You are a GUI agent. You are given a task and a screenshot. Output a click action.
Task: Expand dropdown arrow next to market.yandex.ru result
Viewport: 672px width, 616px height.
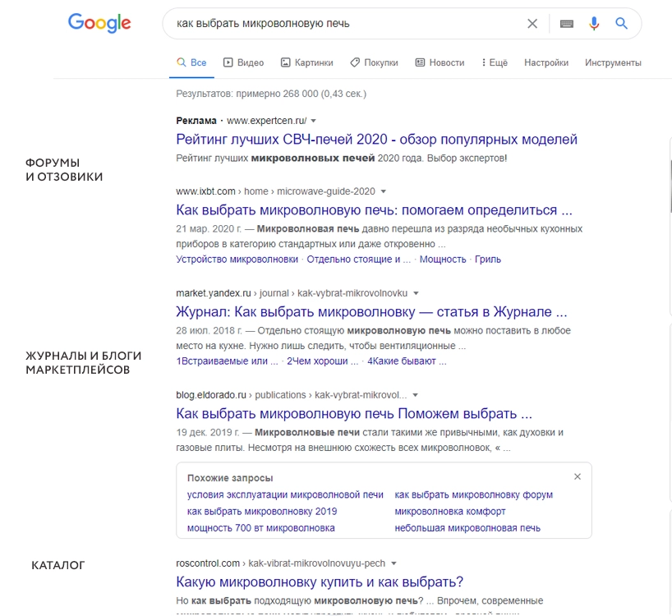416,293
